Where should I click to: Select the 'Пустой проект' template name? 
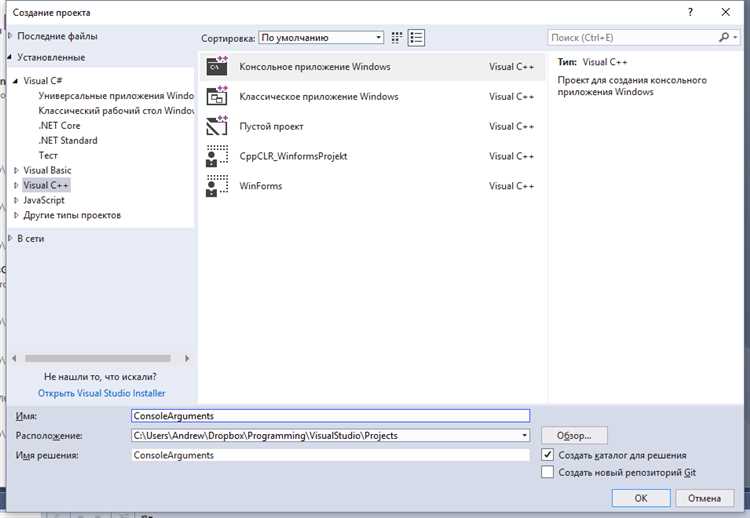[271, 126]
